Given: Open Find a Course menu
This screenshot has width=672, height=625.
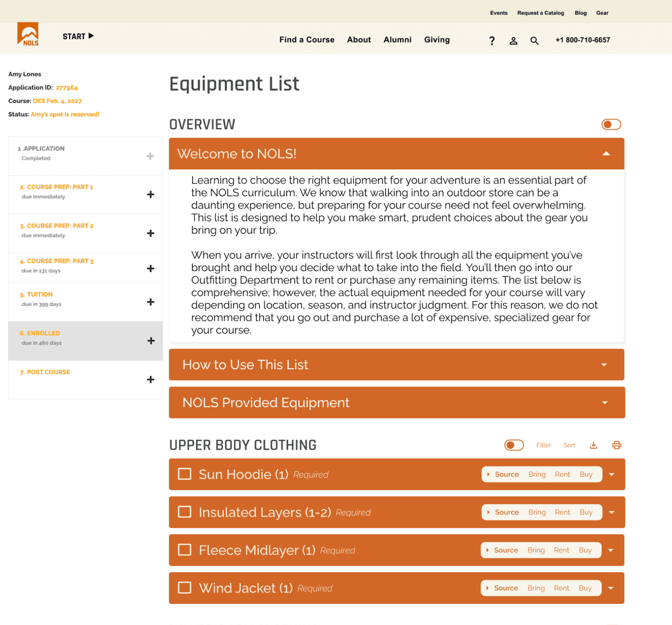Looking at the screenshot, I should coord(307,40).
